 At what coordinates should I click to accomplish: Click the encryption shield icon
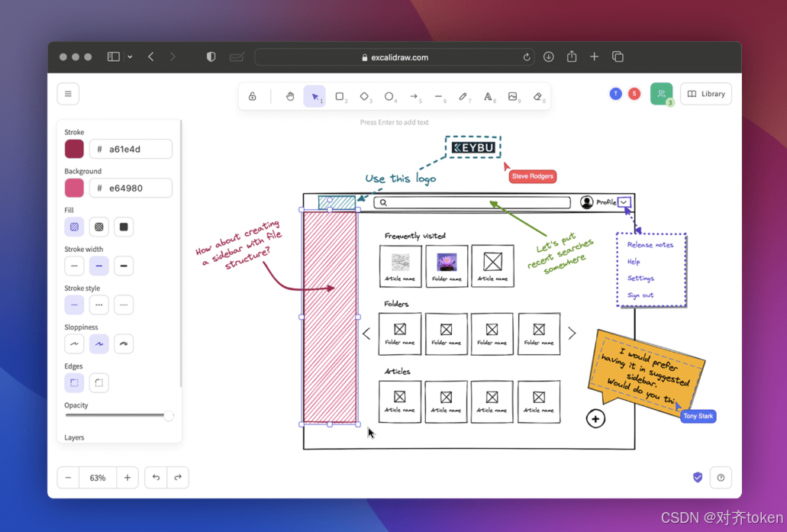click(x=698, y=477)
